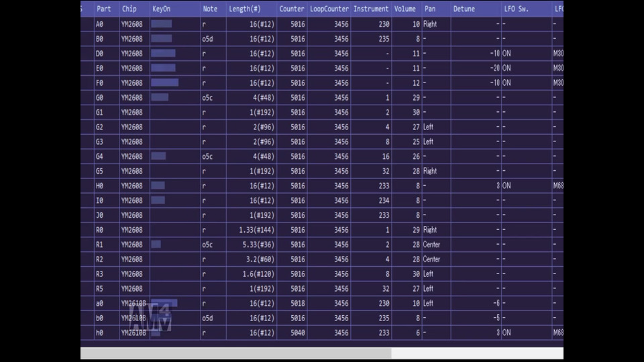Click instrument 16 in row G4
Viewport: 644px width, 362px height.
(386, 156)
